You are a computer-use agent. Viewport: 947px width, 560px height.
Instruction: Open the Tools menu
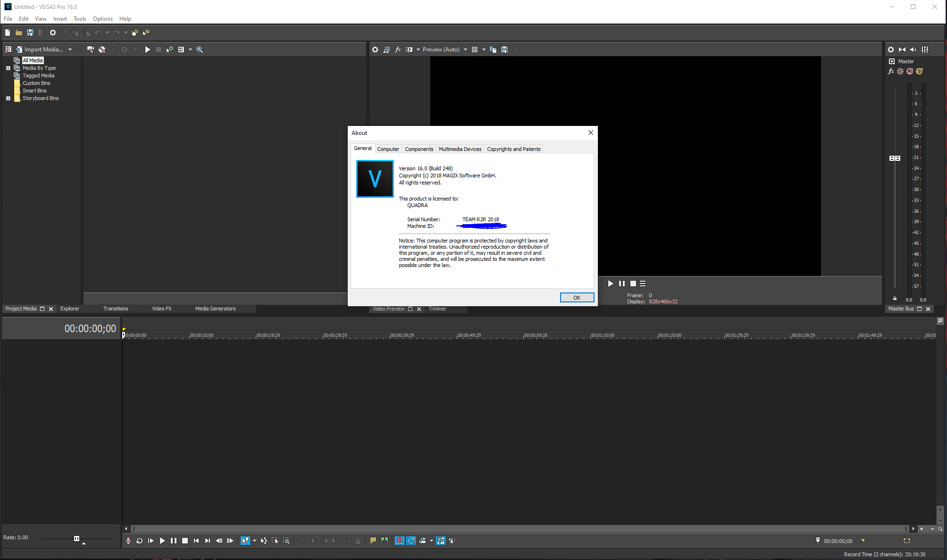[x=80, y=19]
